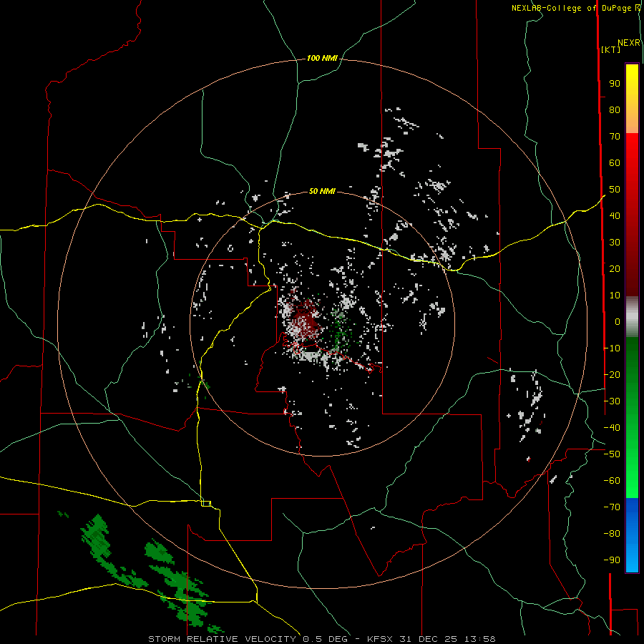Click the 10 value on the velocity scale
The height and width of the screenshot is (644, 644).
click(615, 296)
